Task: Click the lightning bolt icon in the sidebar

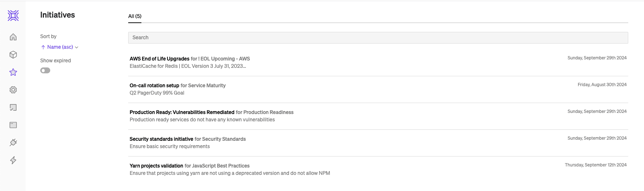Action: [13, 160]
